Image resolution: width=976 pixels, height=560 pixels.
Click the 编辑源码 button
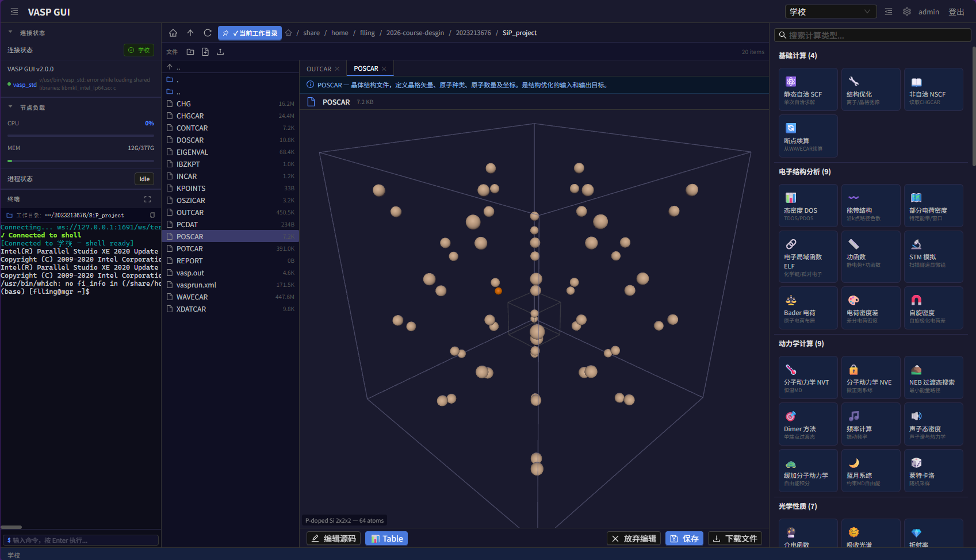tap(334, 539)
